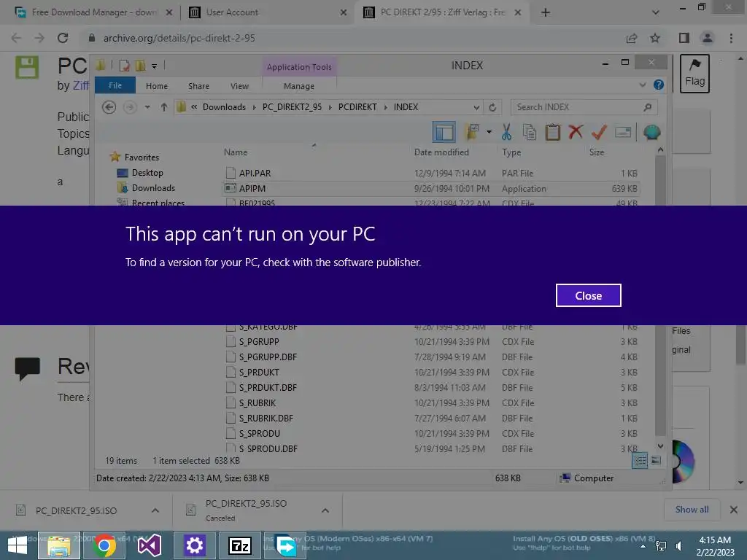Open a new Chrome tab

(x=546, y=13)
